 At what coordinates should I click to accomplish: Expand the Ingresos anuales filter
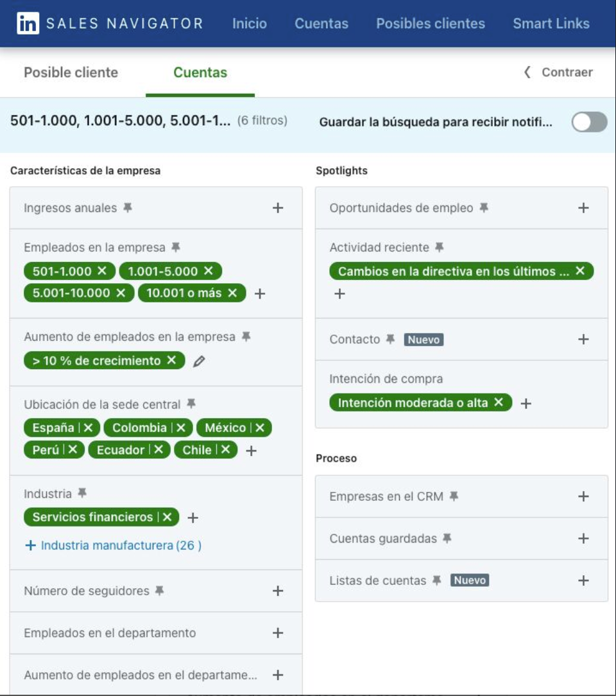[278, 208]
